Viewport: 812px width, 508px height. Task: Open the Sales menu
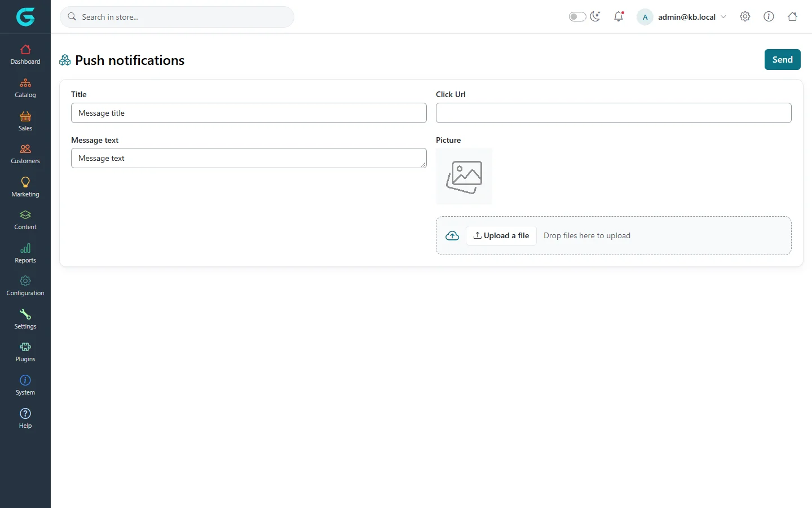(25, 121)
